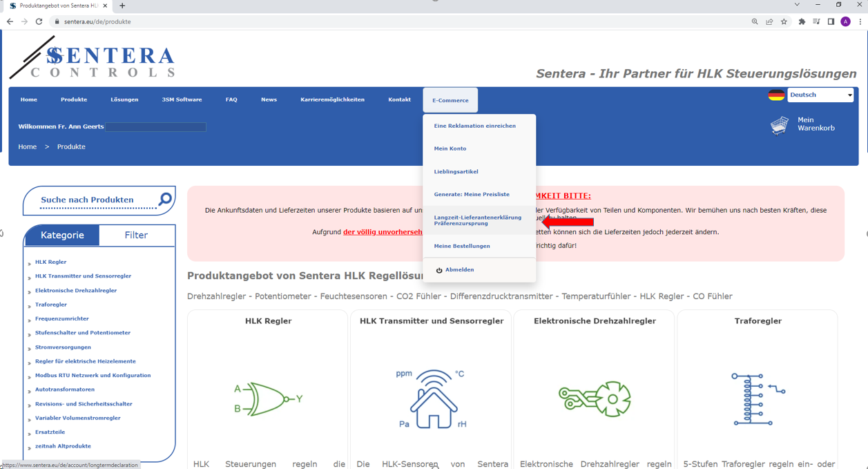Open browser zoom magnifier icon
The height and width of the screenshot is (469, 868).
[755, 21]
